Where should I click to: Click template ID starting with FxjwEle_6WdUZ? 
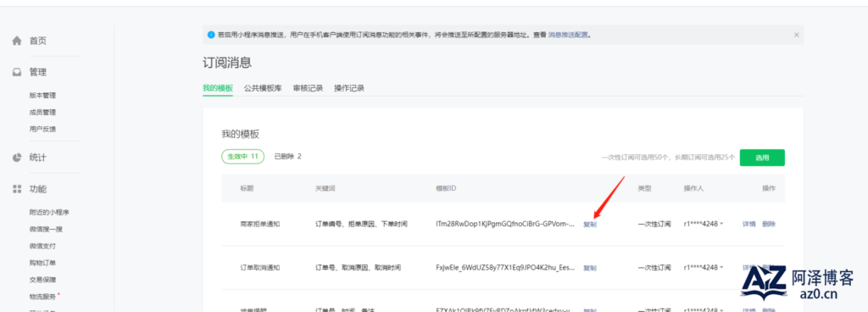(x=505, y=268)
